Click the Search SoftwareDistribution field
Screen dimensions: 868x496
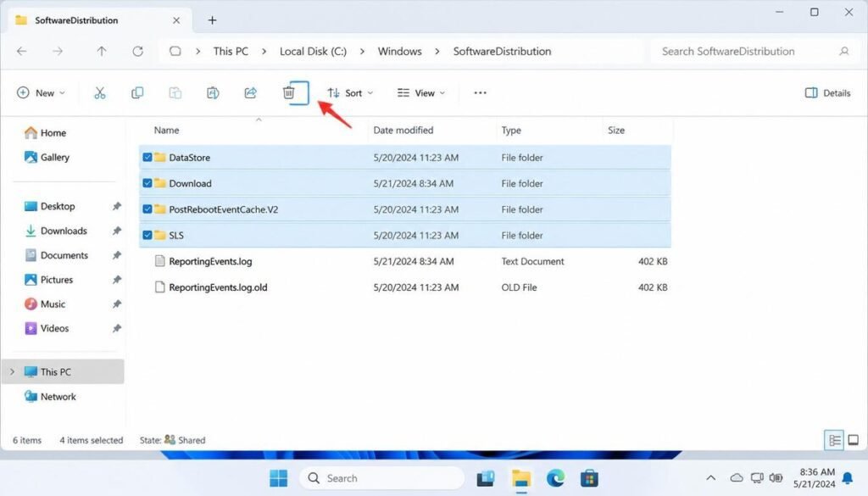(755, 51)
